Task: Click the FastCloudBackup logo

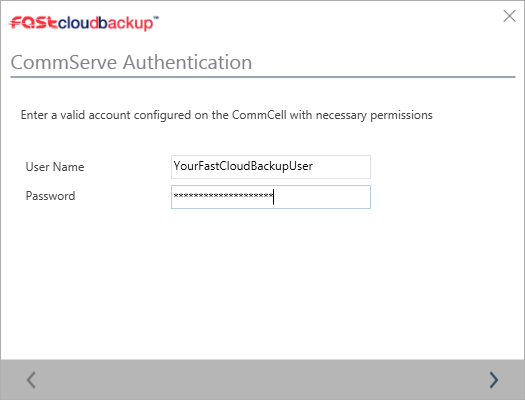Action: coord(84,23)
